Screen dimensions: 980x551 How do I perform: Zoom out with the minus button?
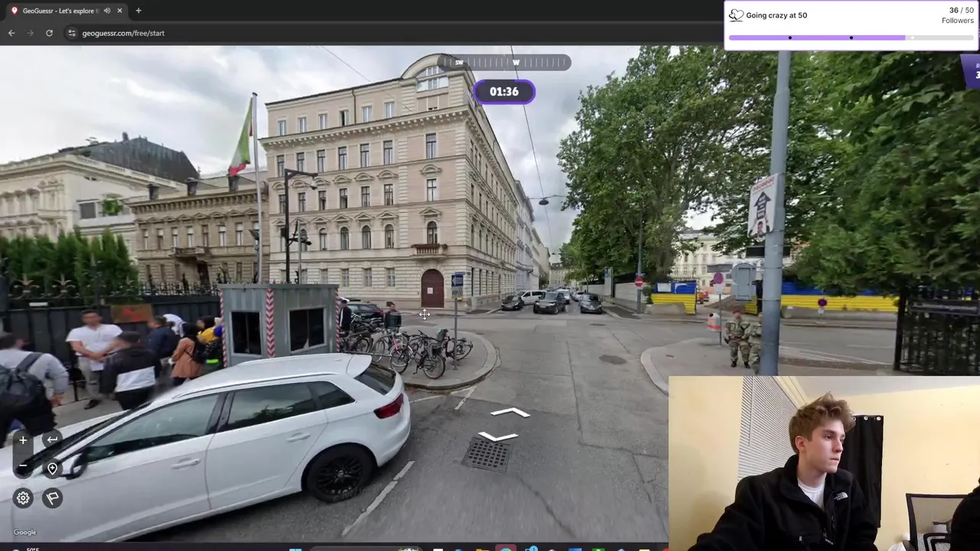(23, 466)
